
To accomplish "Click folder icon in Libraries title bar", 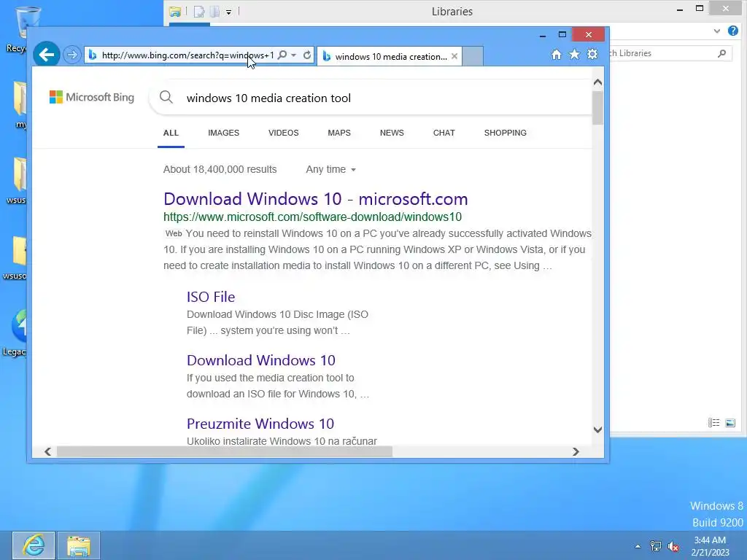I will click(x=175, y=12).
